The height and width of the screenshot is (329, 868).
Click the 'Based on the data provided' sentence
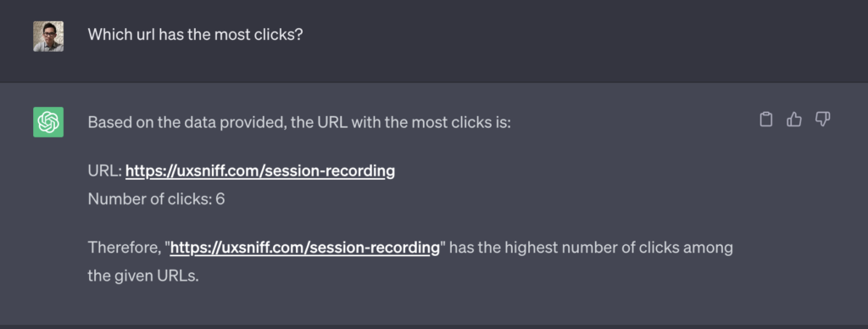[x=299, y=122]
